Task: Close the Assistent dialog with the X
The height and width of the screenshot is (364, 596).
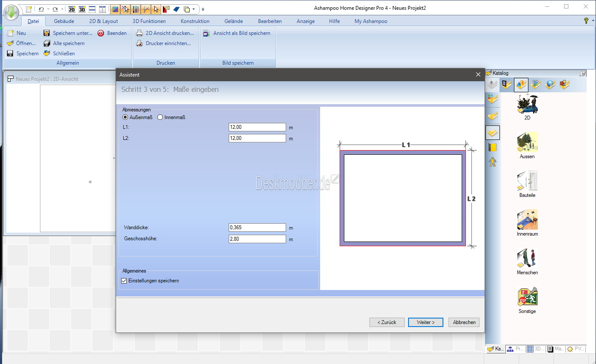Action: pyautogui.click(x=478, y=74)
